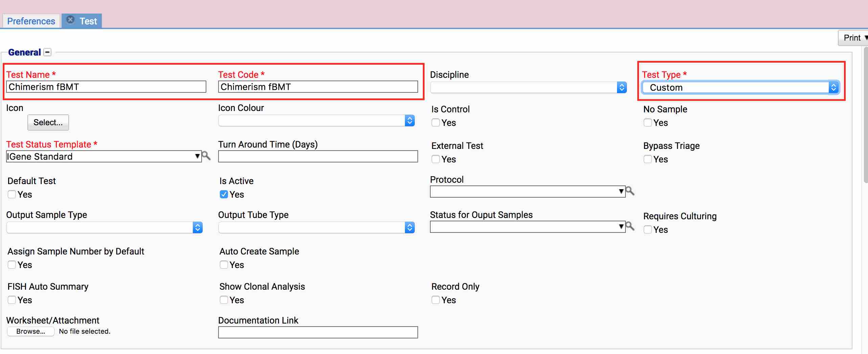Open the Test Type dropdown showing Custom

point(740,88)
